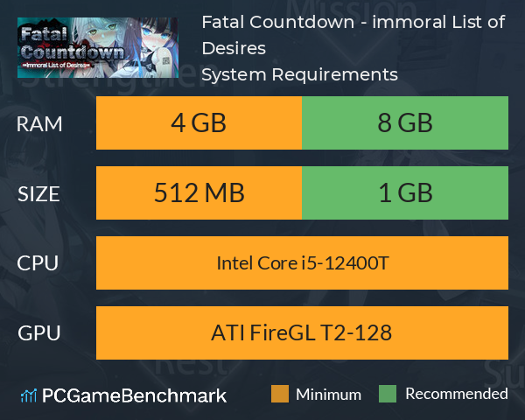This screenshot has width=525, height=420.
Task: Click the 1 GB recommended size bar
Action: (x=405, y=192)
